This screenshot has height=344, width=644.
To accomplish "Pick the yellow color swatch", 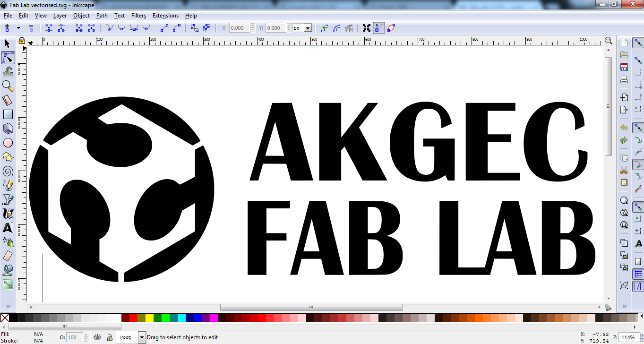I will [x=149, y=318].
